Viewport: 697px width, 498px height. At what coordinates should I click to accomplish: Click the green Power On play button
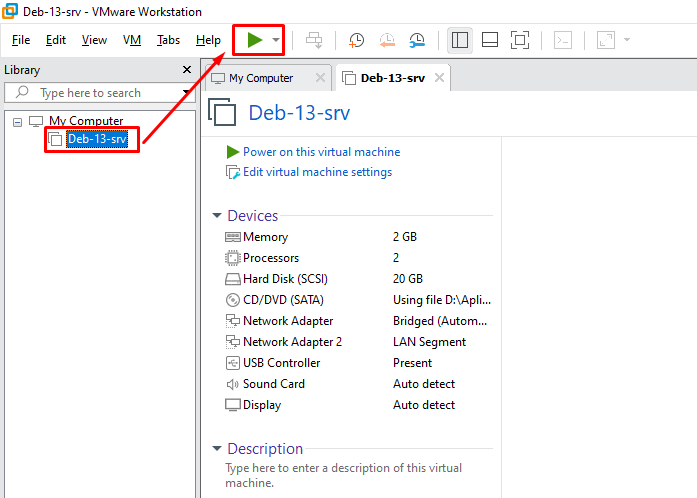point(255,40)
